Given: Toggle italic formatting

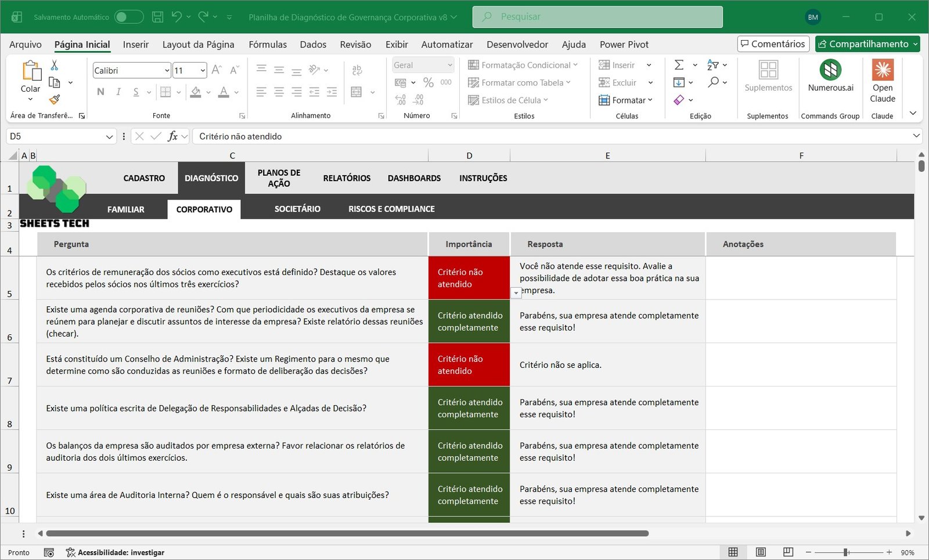Looking at the screenshot, I should coord(118,92).
